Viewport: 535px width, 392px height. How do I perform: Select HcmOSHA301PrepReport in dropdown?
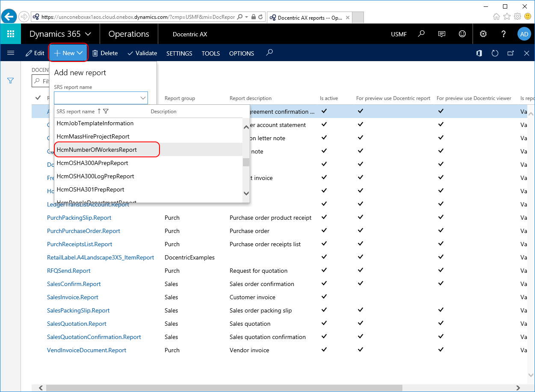coord(148,189)
